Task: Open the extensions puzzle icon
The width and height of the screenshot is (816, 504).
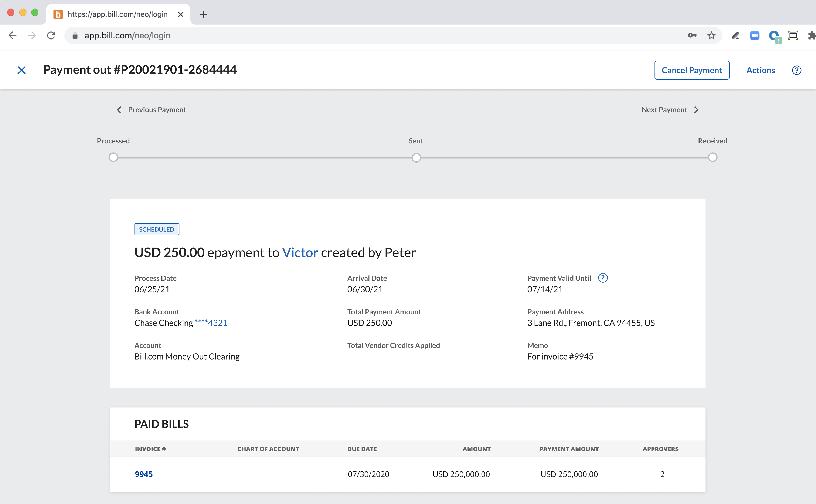Action: click(x=812, y=35)
